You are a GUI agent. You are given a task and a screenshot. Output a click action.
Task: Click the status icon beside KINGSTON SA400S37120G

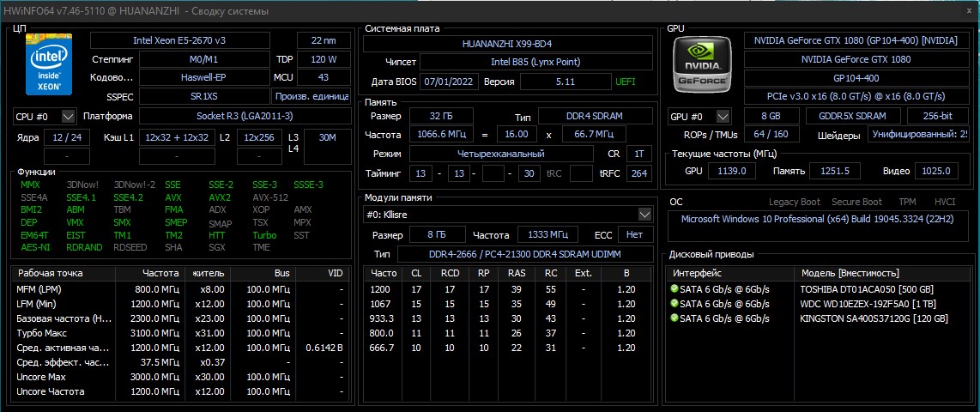(674, 318)
